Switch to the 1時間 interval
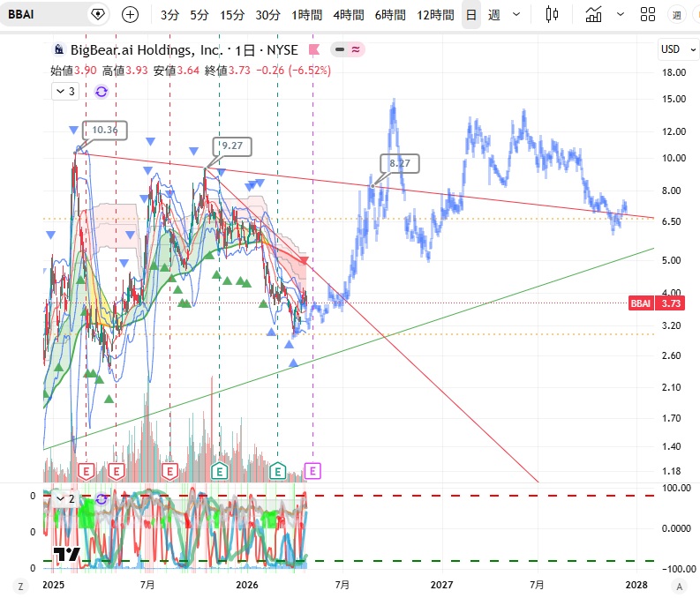The height and width of the screenshot is (598, 700). coord(306,15)
